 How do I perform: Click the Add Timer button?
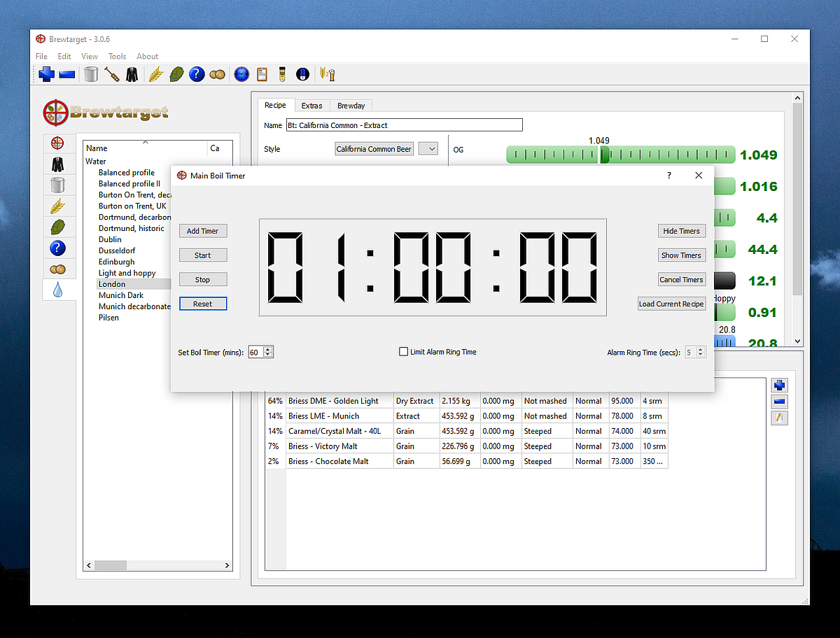(x=203, y=231)
